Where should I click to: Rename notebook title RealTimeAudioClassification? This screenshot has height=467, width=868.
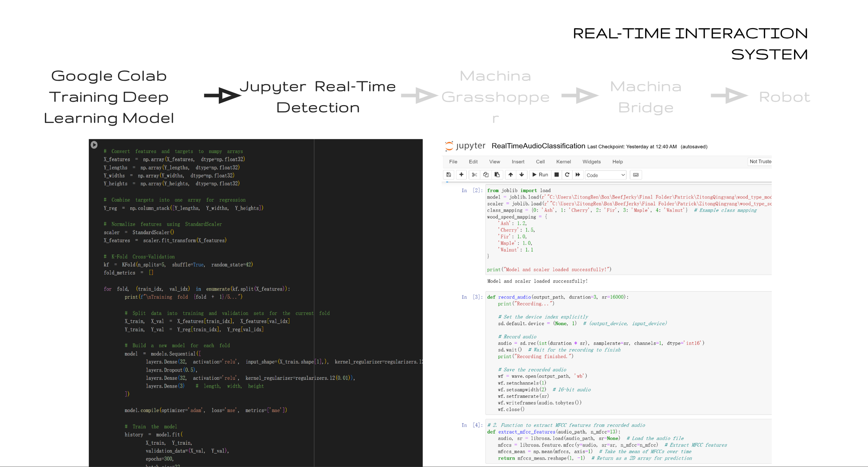[538, 146]
